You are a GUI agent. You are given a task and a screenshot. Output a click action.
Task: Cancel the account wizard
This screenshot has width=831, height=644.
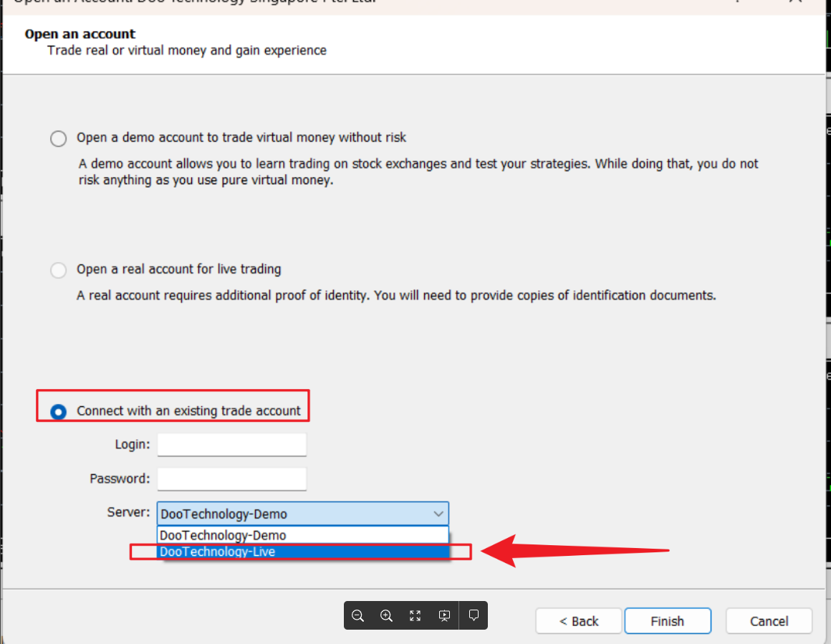coord(769,620)
